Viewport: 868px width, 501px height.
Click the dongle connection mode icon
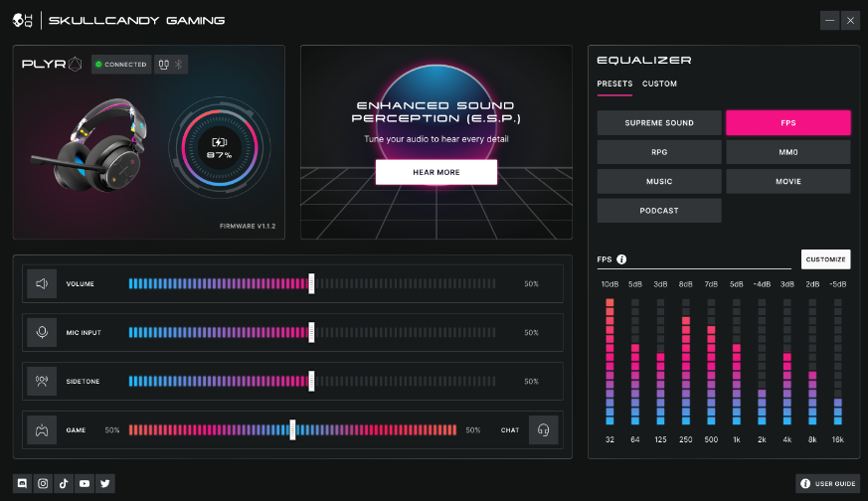pos(163,65)
